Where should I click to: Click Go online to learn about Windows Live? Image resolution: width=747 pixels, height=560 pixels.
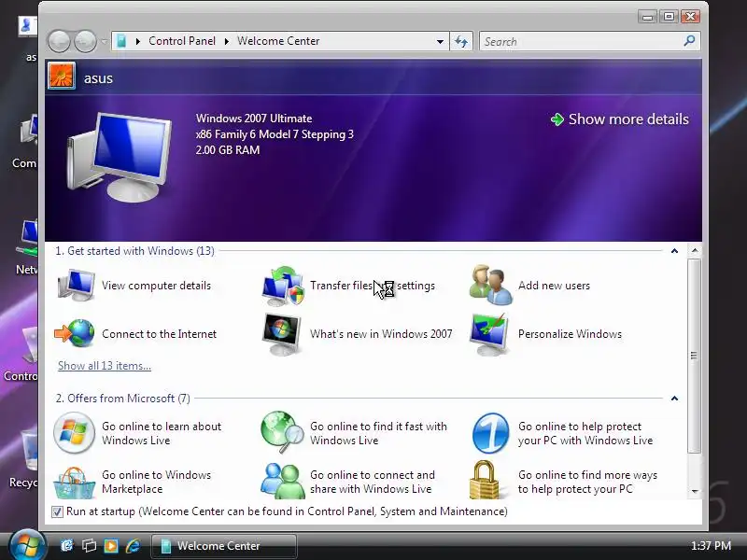pyautogui.click(x=162, y=433)
